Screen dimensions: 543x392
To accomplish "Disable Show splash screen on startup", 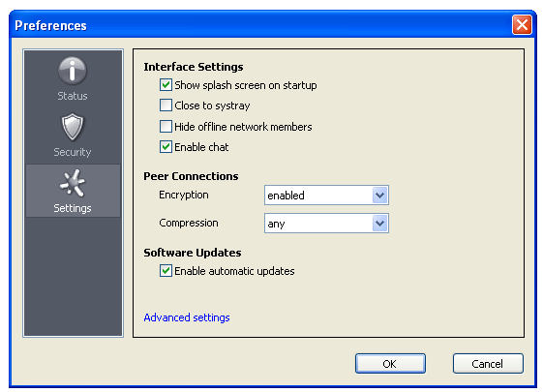I will 166,85.
